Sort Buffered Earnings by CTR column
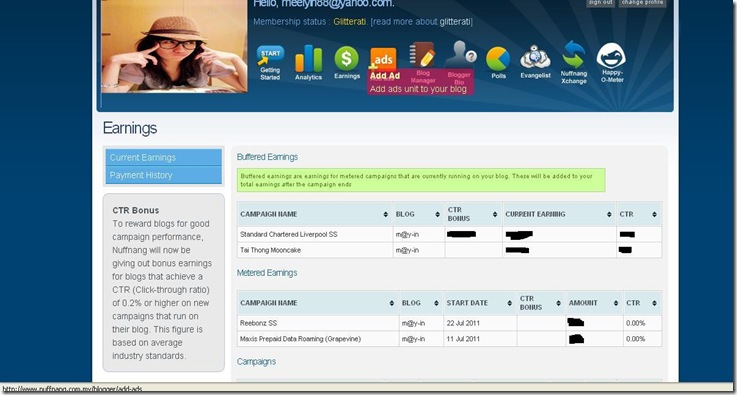The image size is (737, 395). tap(639, 214)
